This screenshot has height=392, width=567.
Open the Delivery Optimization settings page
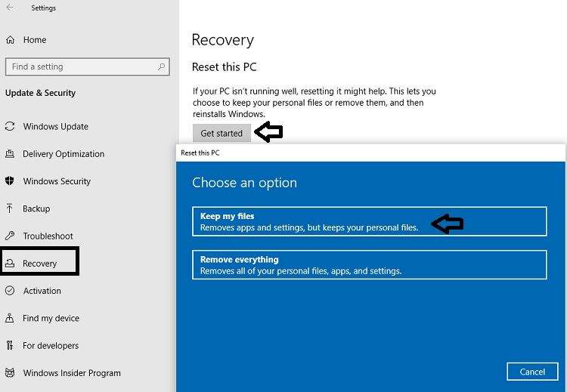(x=64, y=154)
